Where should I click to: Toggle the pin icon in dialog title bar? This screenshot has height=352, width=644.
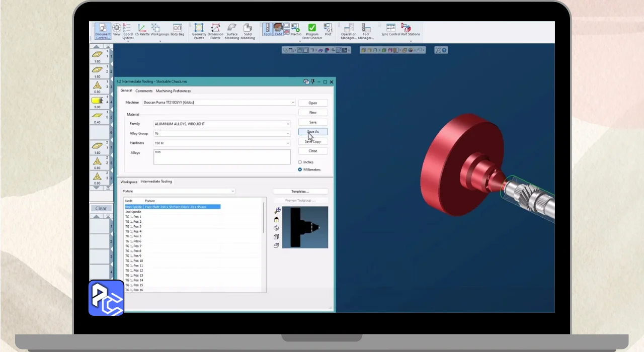(312, 81)
